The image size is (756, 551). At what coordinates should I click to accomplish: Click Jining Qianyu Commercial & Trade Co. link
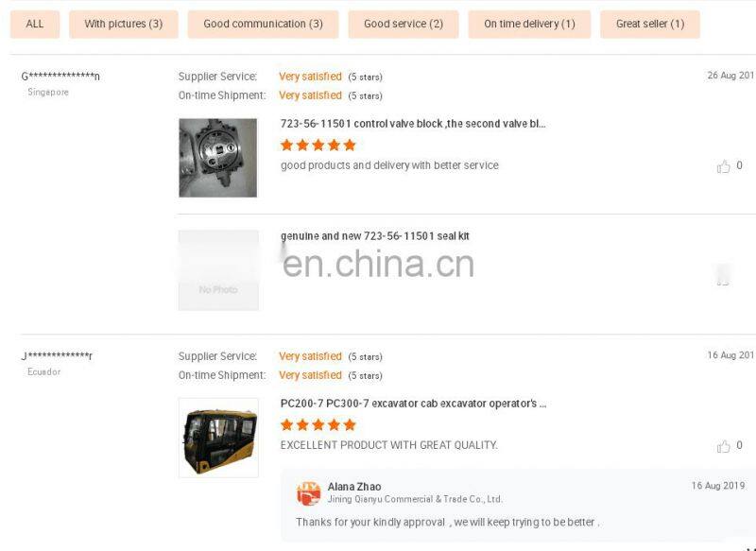[x=415, y=499]
